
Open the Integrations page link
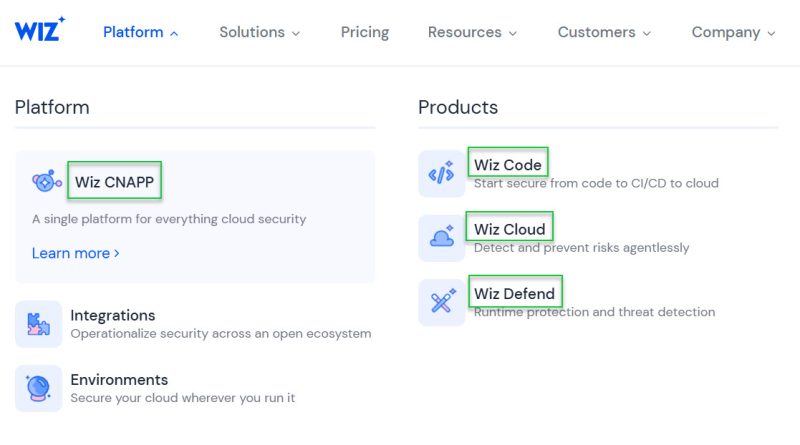pos(113,315)
